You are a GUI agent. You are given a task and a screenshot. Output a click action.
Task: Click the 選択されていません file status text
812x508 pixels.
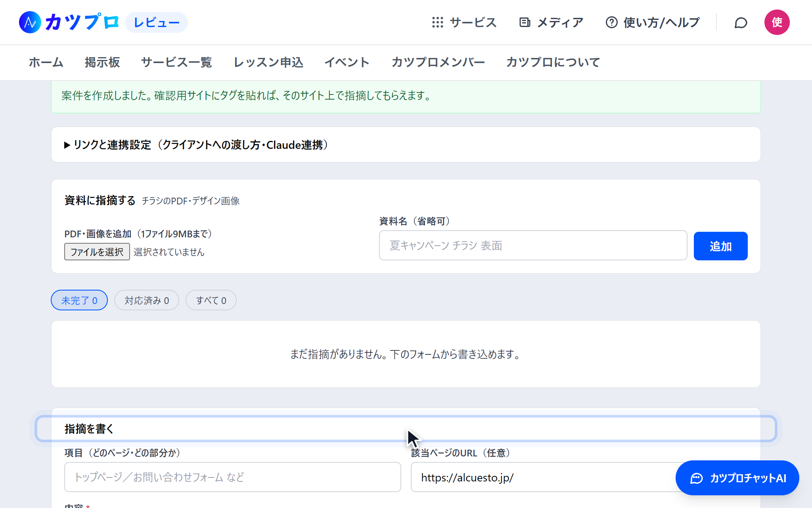pos(169,252)
